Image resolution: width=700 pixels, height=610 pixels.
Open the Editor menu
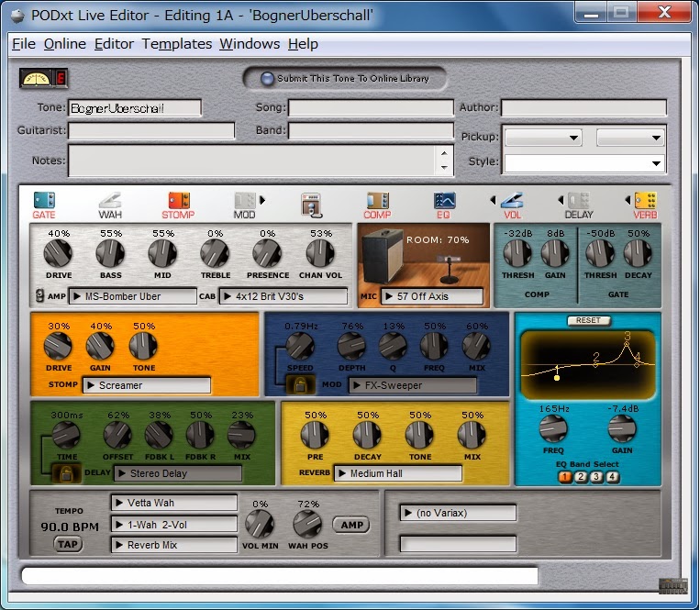(x=114, y=44)
